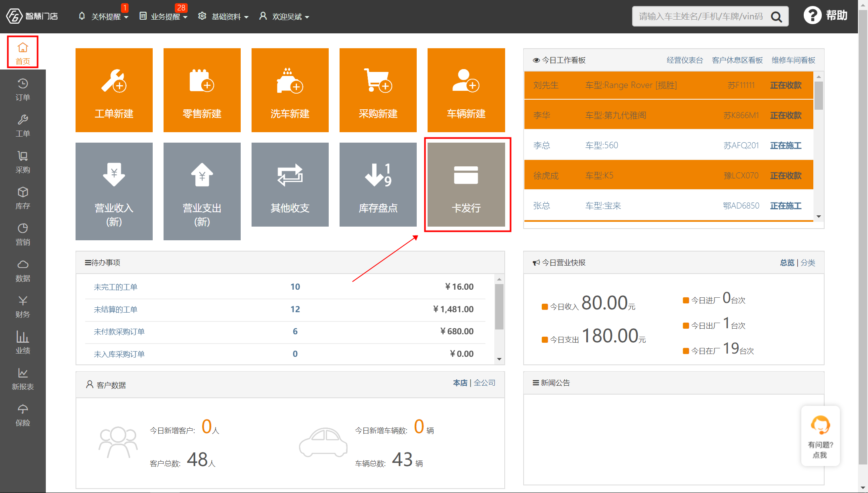This screenshot has height=493, width=868.
Task: Click 待办事项 list scrollbar up arrow
Action: click(x=500, y=279)
